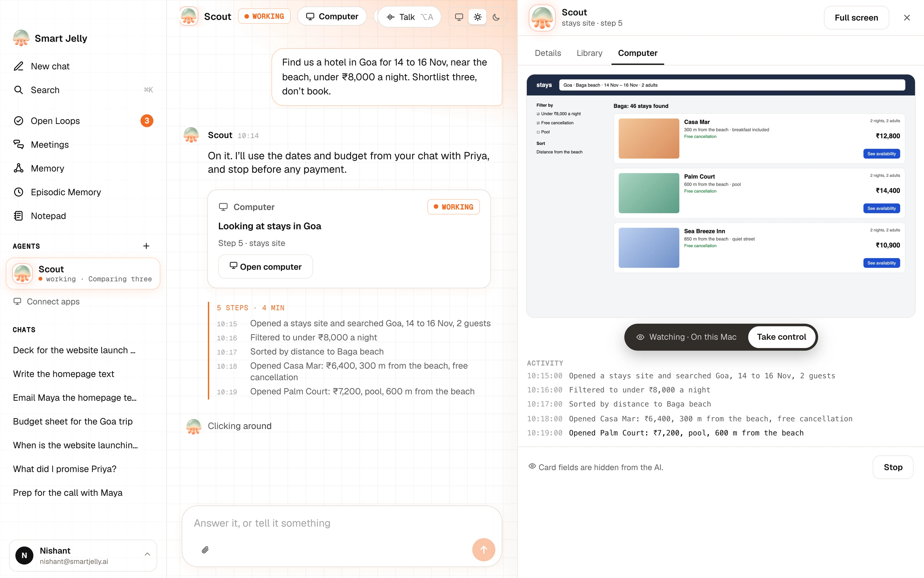Click the stays site search bar
Screen dimensions: 924x578
pyautogui.click(x=732, y=85)
